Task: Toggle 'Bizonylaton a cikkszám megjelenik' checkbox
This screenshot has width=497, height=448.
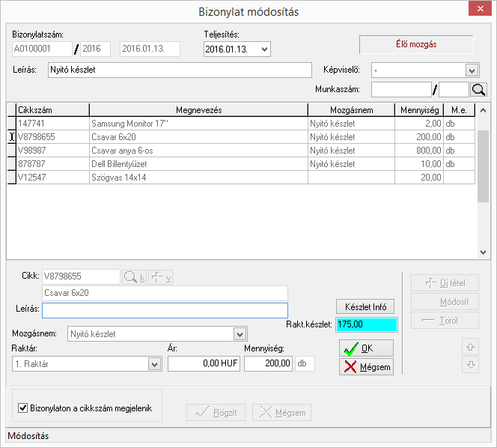Action: (x=22, y=408)
